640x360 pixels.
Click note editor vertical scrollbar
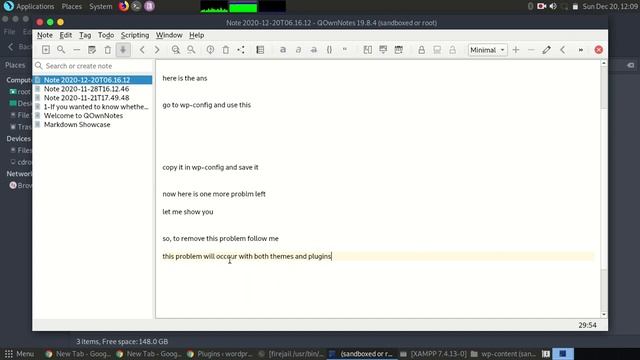coord(604,189)
